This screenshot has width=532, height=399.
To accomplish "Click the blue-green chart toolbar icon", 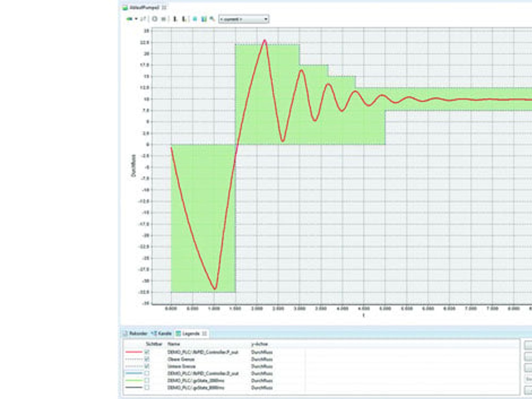I will point(204,19).
